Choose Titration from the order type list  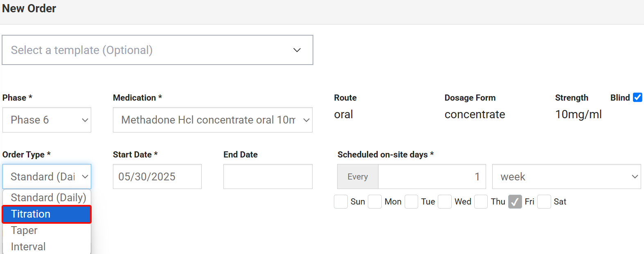47,214
